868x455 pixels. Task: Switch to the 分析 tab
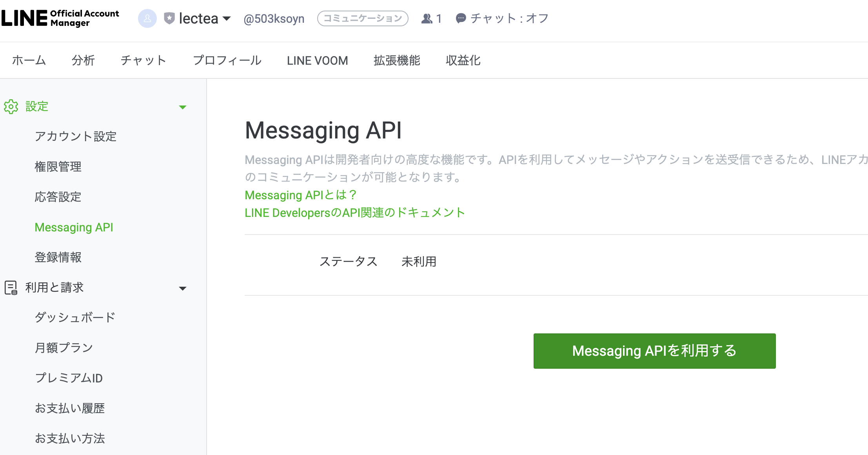pos(82,60)
